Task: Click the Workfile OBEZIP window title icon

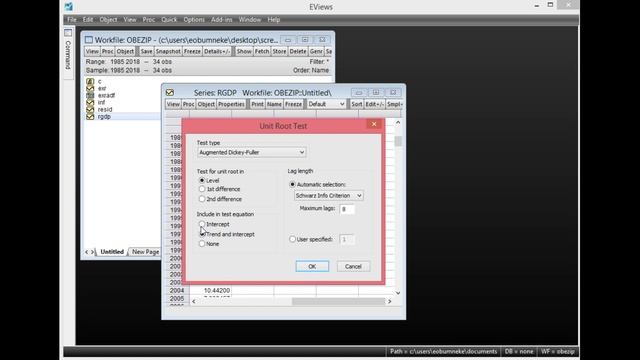Action: (89, 40)
